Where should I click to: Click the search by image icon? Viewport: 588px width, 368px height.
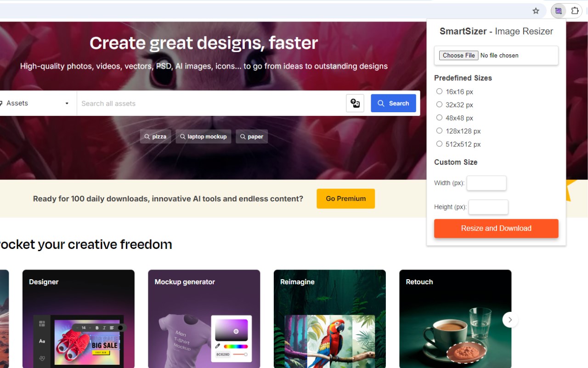click(355, 103)
